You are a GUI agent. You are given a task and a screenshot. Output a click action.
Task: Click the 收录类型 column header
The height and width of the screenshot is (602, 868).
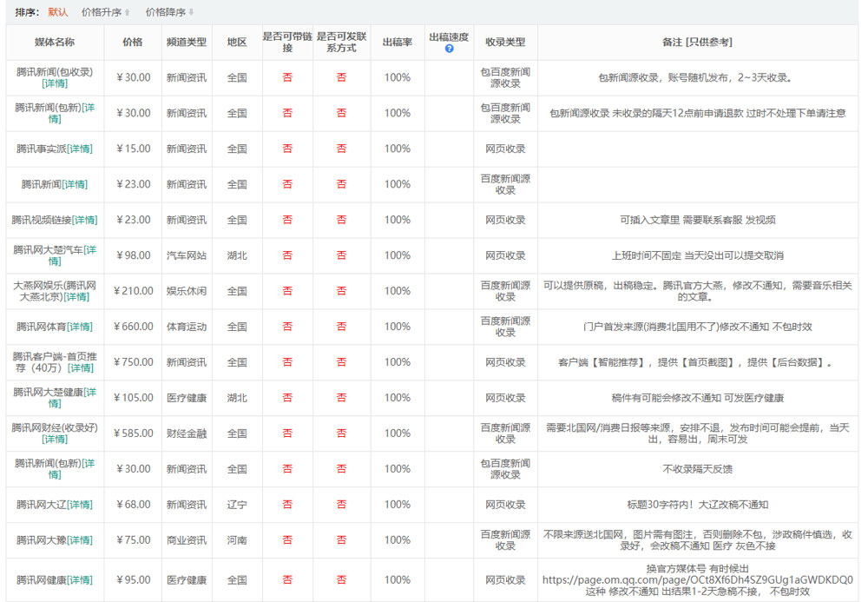point(505,42)
